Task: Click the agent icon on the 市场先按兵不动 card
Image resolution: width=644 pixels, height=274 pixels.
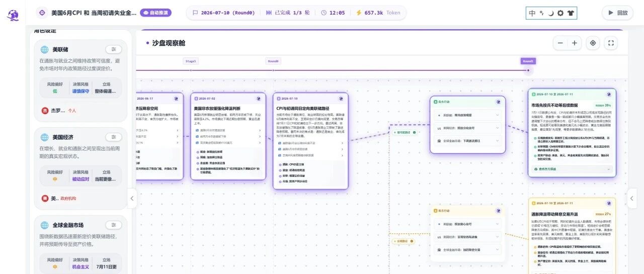Action: click(608, 95)
